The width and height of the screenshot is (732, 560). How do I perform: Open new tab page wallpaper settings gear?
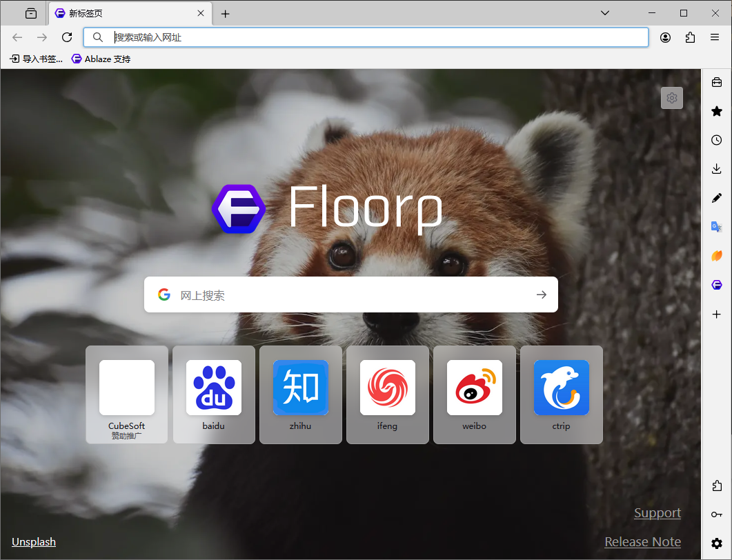(x=671, y=97)
